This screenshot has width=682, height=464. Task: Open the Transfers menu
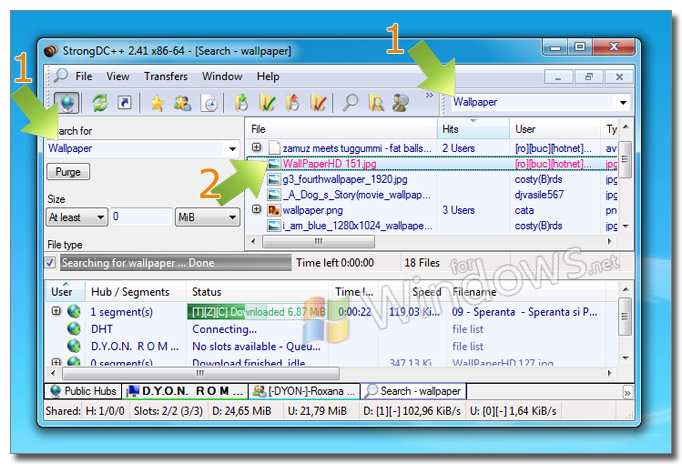[x=166, y=77]
